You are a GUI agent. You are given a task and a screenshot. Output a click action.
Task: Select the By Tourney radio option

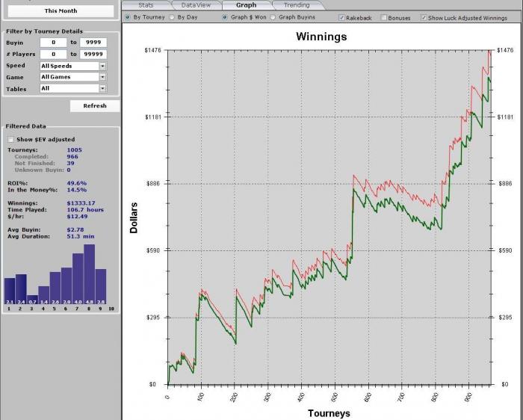tap(128, 17)
